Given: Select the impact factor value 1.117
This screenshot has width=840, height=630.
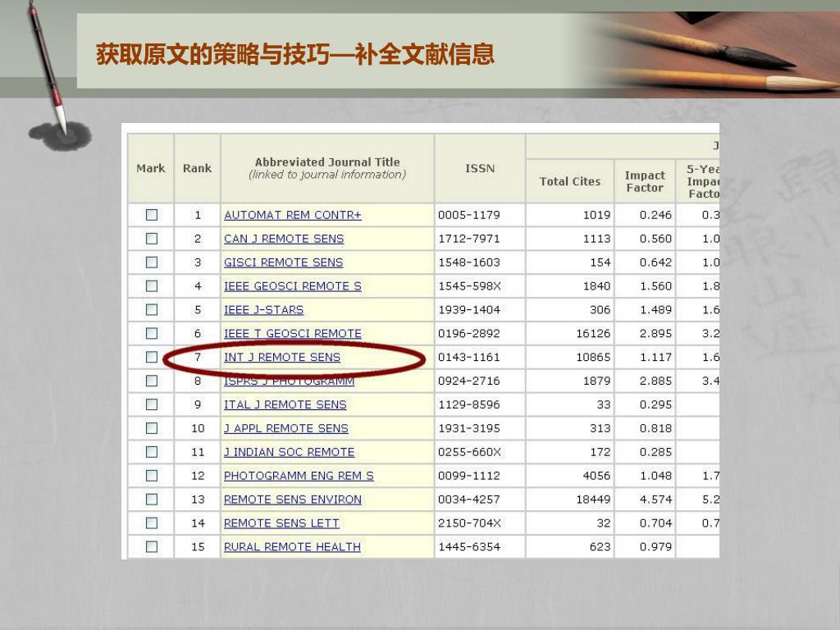Looking at the screenshot, I should click(655, 357).
